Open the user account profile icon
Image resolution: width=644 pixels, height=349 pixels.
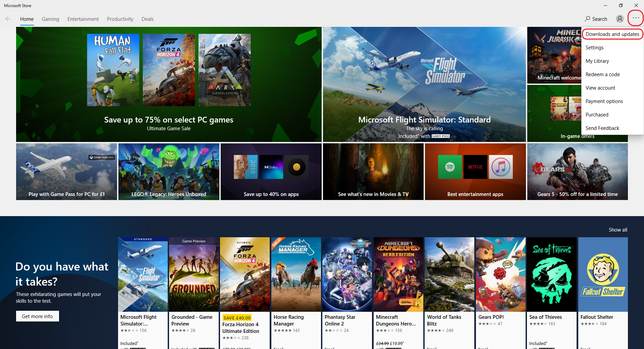(x=620, y=19)
